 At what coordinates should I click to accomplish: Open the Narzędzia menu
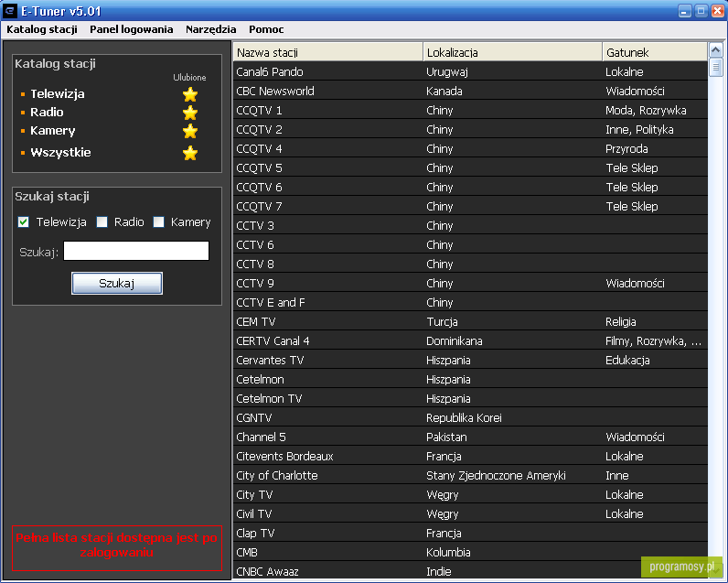[x=210, y=29]
